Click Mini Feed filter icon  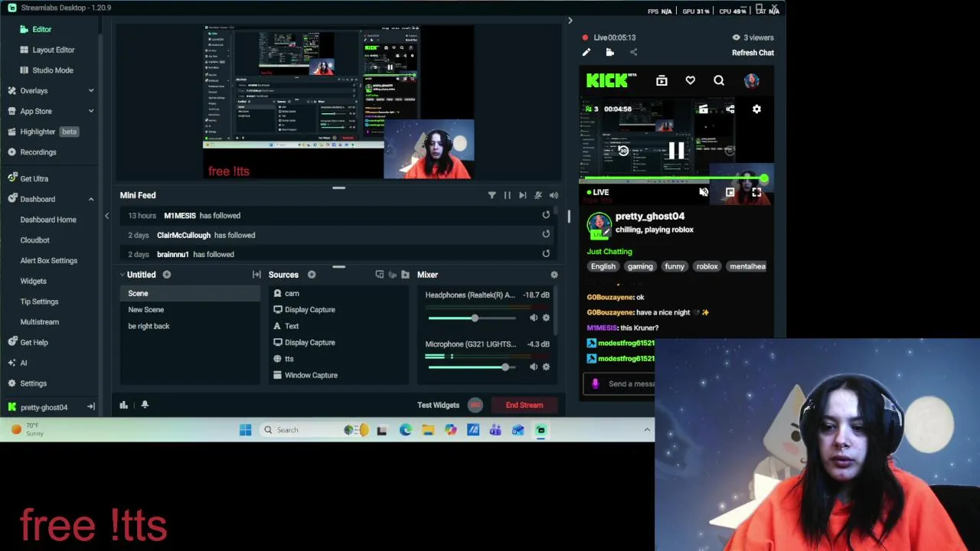(x=492, y=196)
